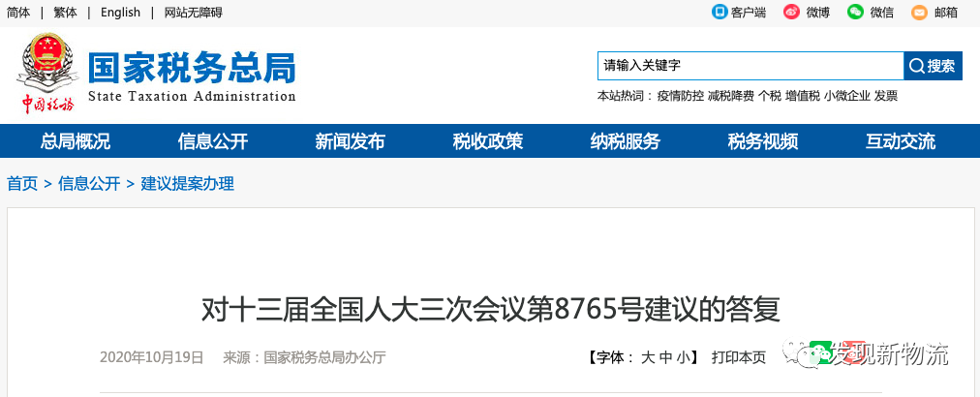Open the 微博 Weibo icon

791,12
